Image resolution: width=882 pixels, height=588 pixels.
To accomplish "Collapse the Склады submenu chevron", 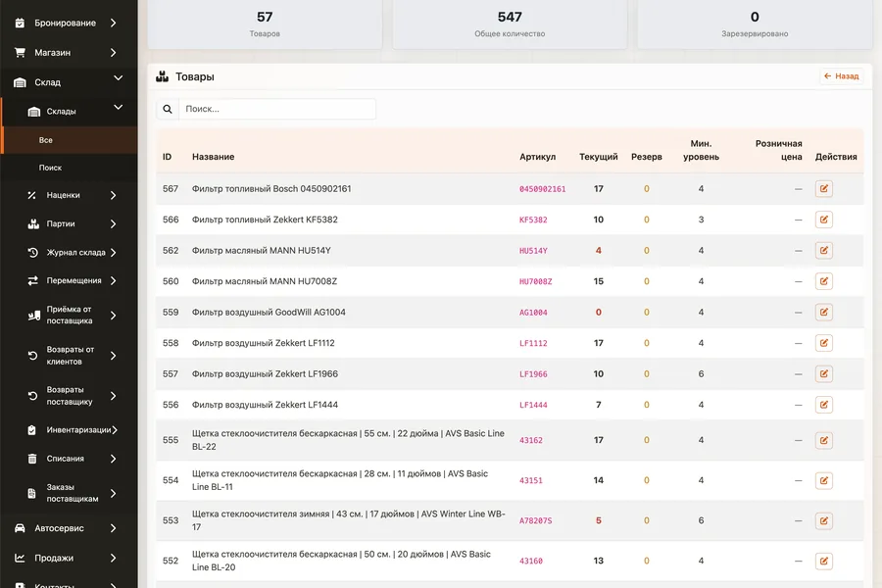I will (x=119, y=108).
